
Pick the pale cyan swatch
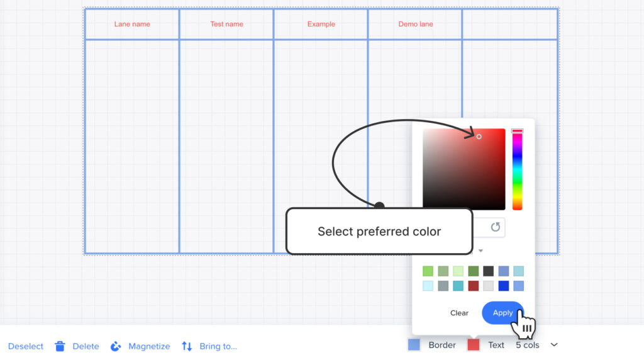coord(428,286)
